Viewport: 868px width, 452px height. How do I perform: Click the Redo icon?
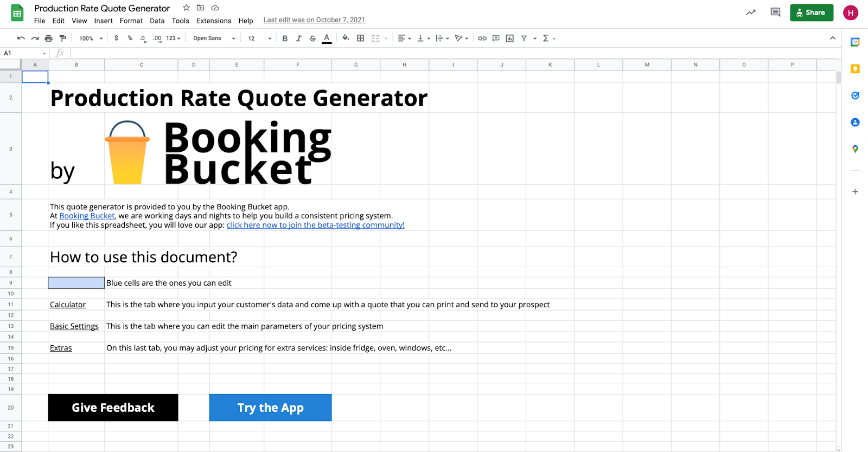click(x=35, y=38)
